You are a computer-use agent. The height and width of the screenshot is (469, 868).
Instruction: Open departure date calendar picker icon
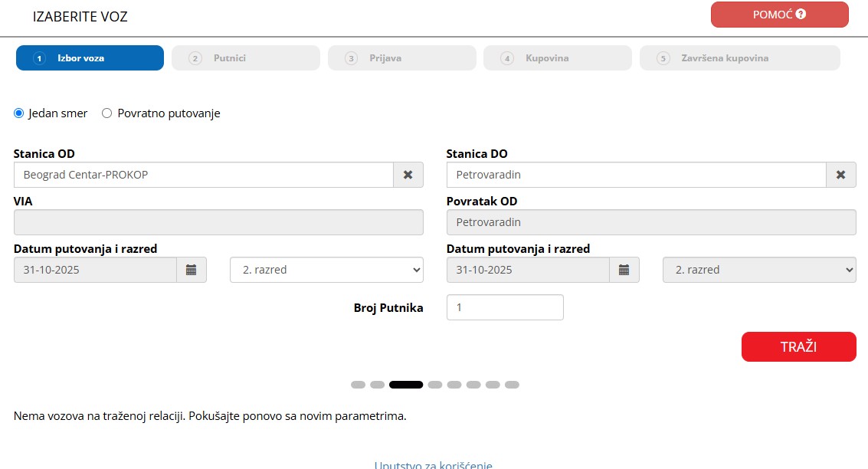click(x=192, y=270)
